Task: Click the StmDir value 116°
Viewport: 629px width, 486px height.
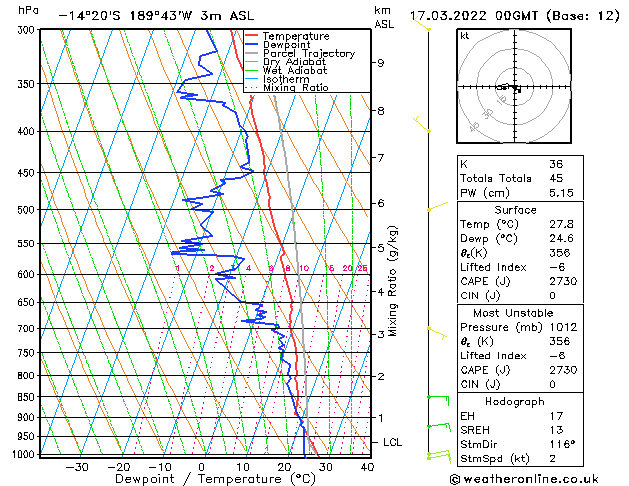Action: click(x=562, y=445)
